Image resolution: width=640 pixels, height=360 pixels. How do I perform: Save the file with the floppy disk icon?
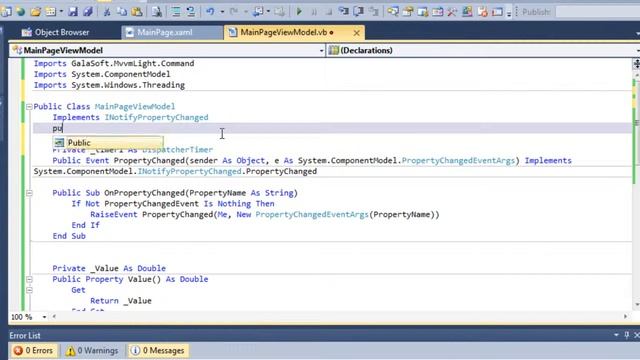click(x=73, y=12)
